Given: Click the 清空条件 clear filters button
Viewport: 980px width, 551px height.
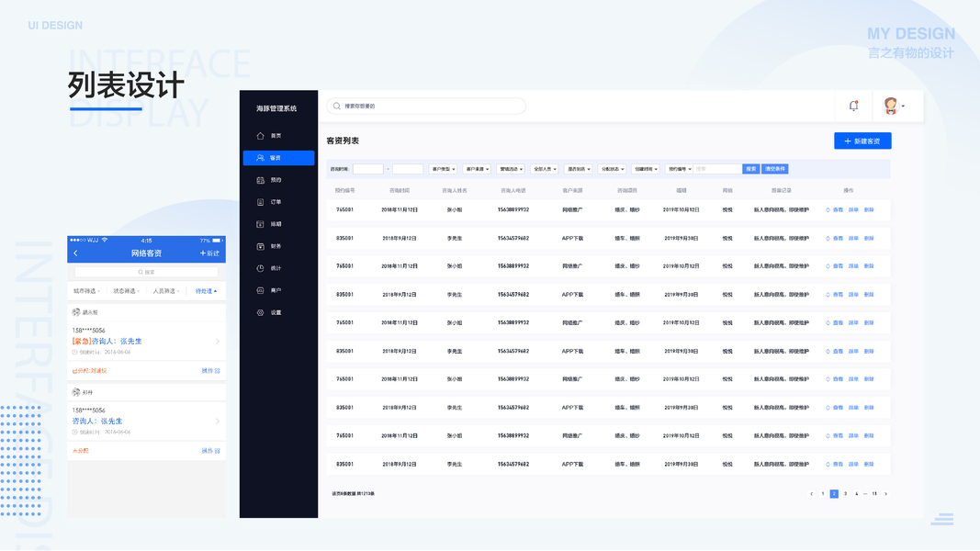Looking at the screenshot, I should coord(775,169).
